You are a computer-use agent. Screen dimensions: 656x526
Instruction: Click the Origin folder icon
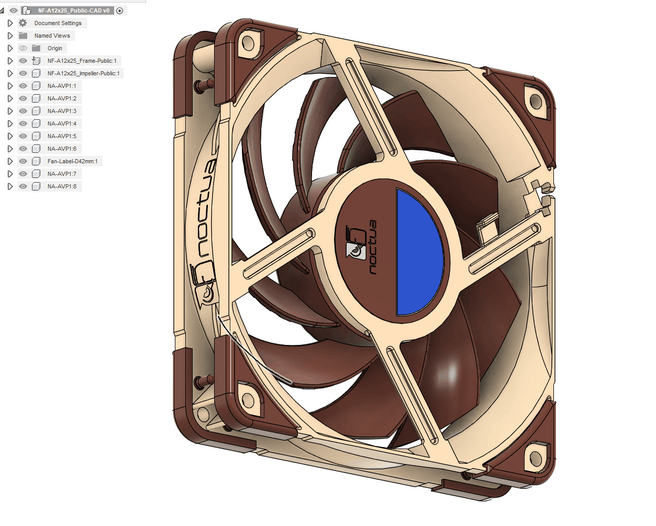[x=36, y=48]
